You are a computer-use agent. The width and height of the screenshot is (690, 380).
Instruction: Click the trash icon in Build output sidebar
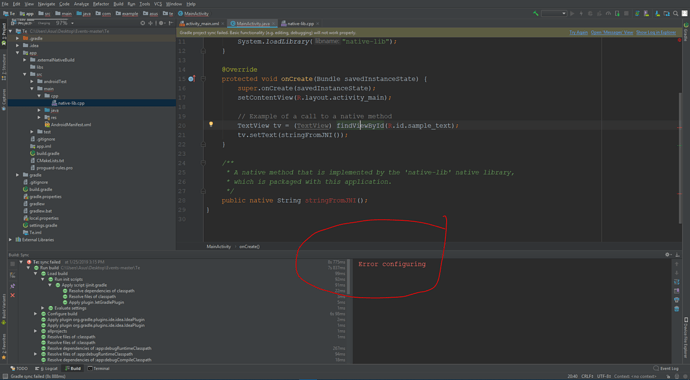pos(677,309)
